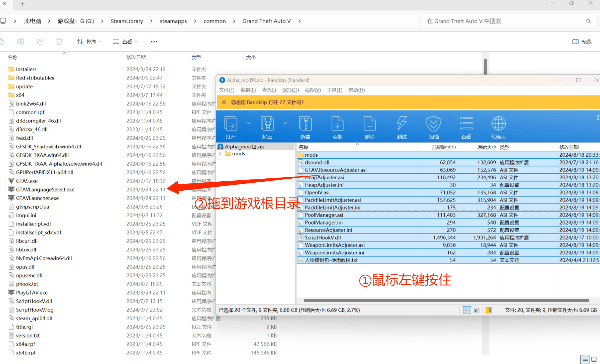The width and height of the screenshot is (600, 364).
Task: Click steamapps in the address breadcrumb
Action: pos(173,21)
